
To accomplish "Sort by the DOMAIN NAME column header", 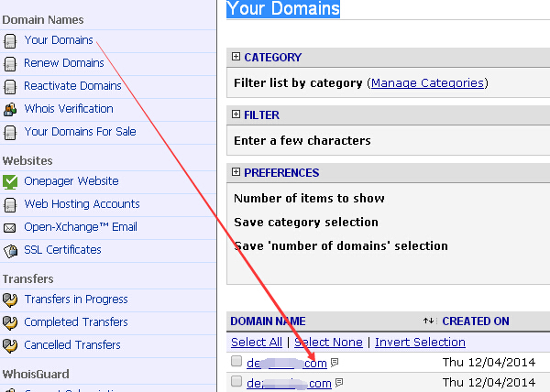I will (268, 321).
